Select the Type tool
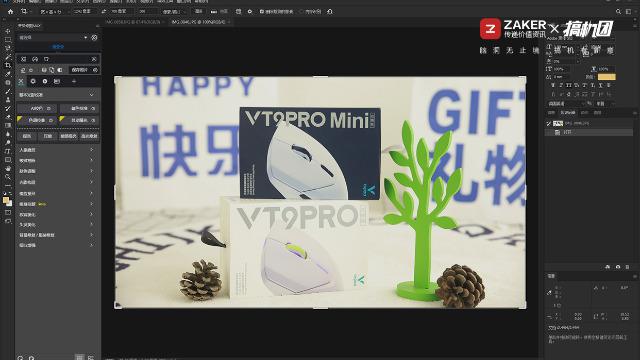Viewport: 640px width, 360px height. click(8, 151)
